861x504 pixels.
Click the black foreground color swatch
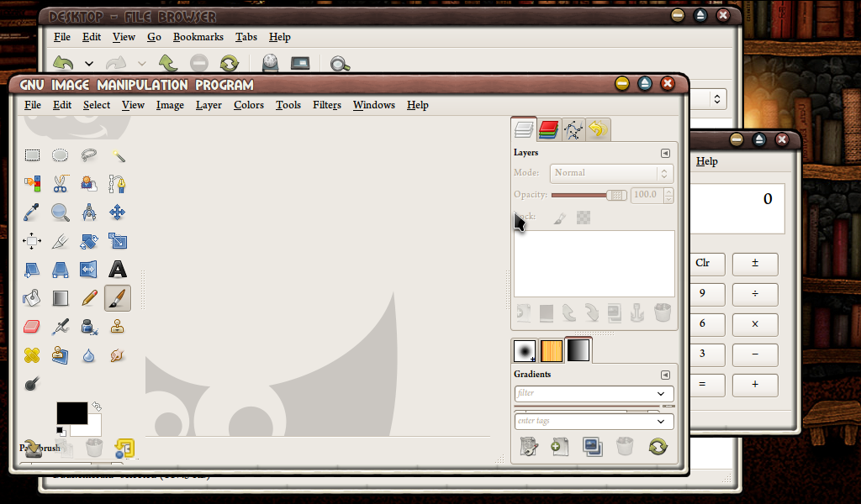72,413
